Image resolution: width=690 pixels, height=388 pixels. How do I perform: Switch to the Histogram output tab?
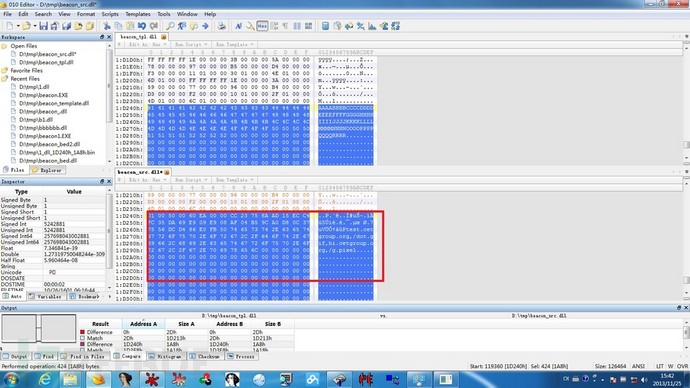(165, 356)
